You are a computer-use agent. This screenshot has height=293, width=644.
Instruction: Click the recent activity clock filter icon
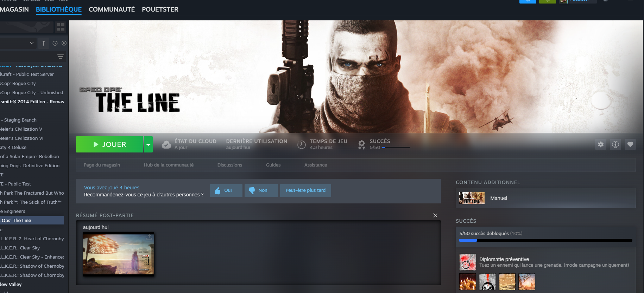point(55,43)
